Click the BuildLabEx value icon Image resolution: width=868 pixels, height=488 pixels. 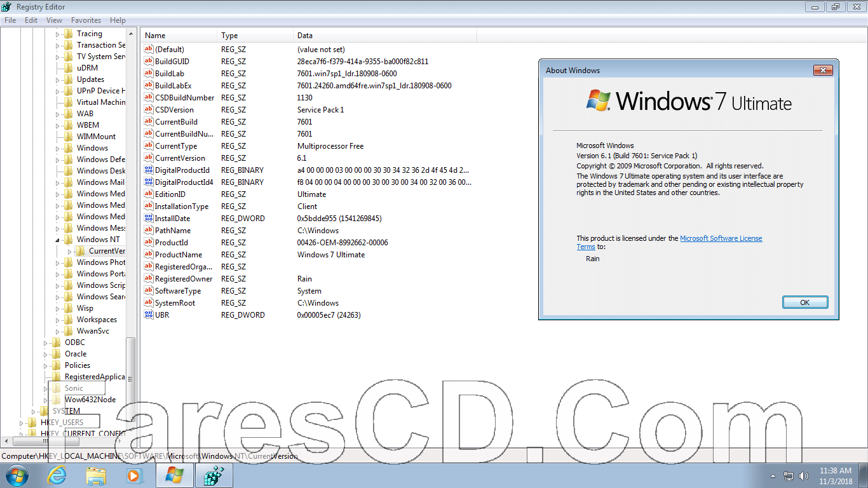pos(148,86)
